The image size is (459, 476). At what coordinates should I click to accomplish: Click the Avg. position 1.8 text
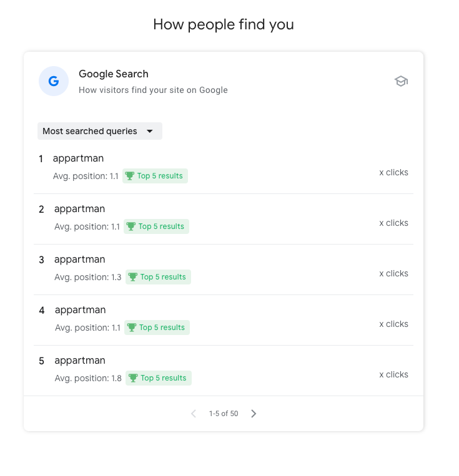pyautogui.click(x=88, y=378)
